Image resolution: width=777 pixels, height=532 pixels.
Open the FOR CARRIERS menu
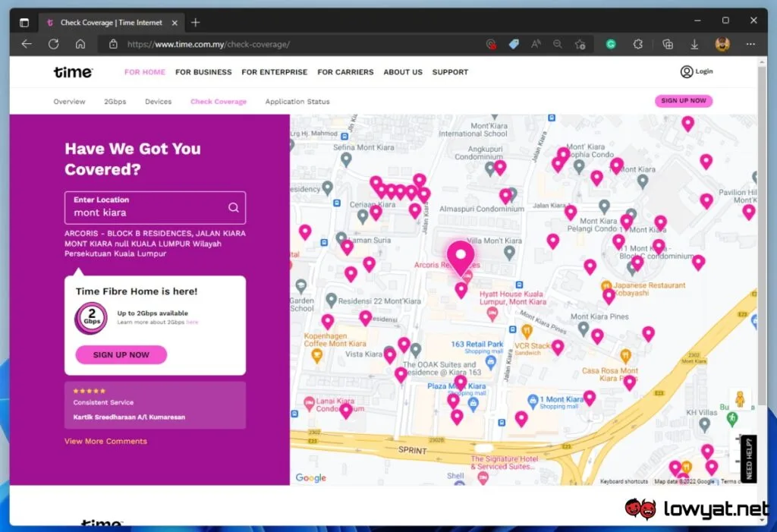click(x=345, y=72)
